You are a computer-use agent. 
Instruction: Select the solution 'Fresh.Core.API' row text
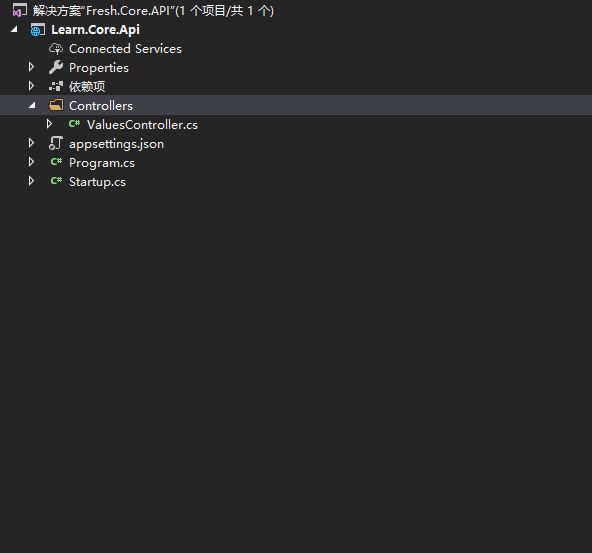[153, 11]
